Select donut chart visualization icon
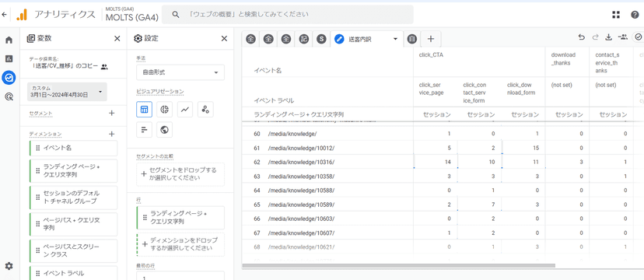Viewport: 644px width, 280px height. (x=165, y=110)
